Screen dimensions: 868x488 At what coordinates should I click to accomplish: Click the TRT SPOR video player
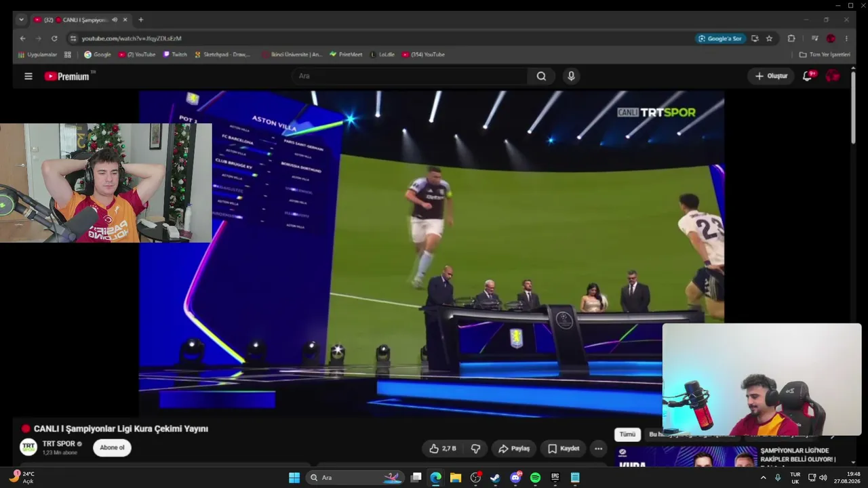[x=431, y=253]
